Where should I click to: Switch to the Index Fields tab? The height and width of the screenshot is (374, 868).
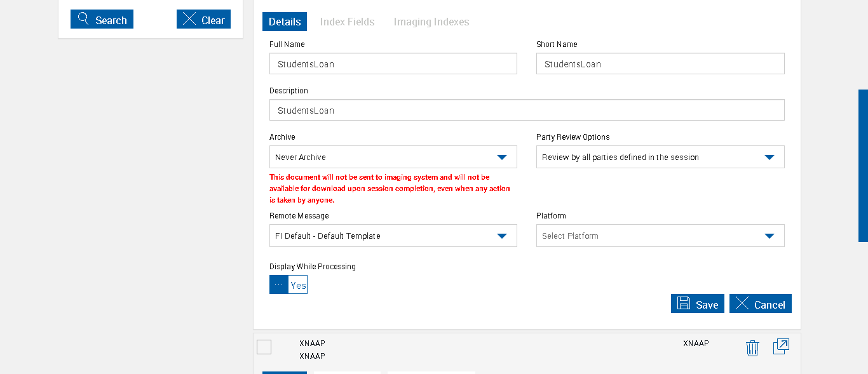point(347,22)
